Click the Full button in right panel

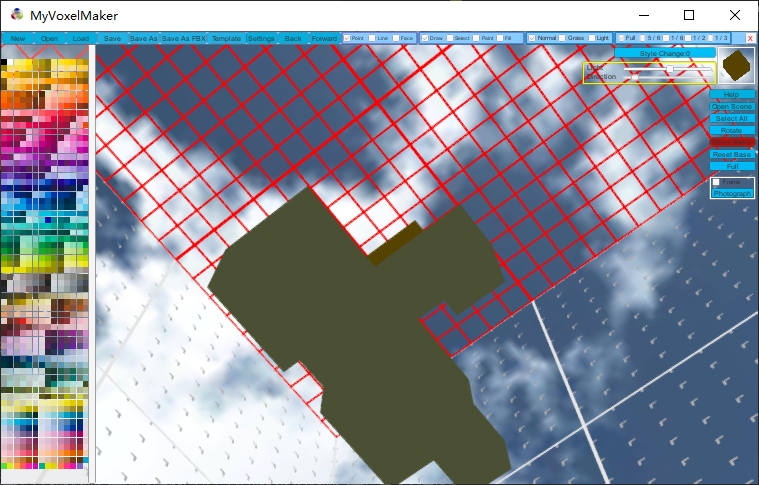click(731, 167)
